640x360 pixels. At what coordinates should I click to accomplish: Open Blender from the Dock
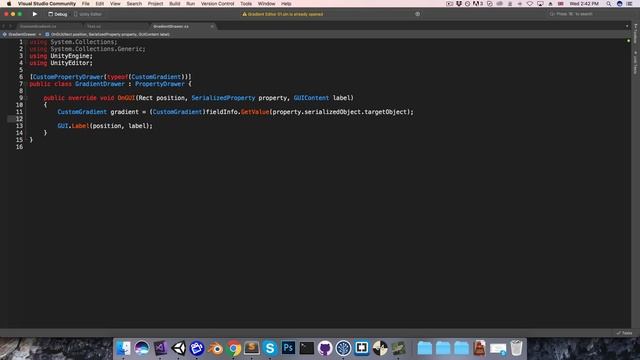215,348
